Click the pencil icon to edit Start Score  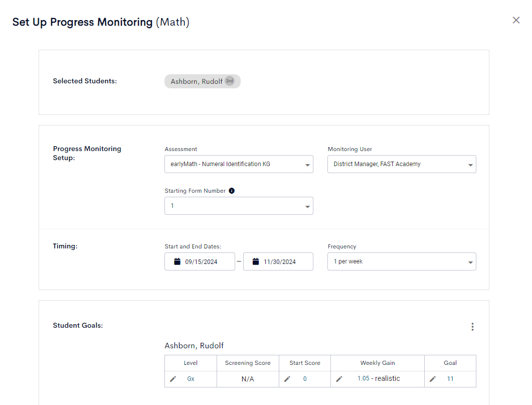click(x=287, y=379)
